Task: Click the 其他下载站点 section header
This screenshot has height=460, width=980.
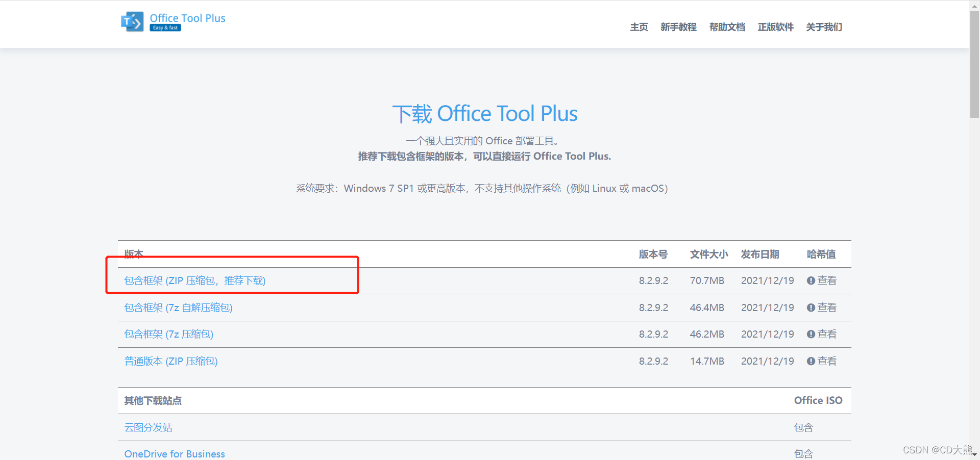Action: (x=153, y=400)
